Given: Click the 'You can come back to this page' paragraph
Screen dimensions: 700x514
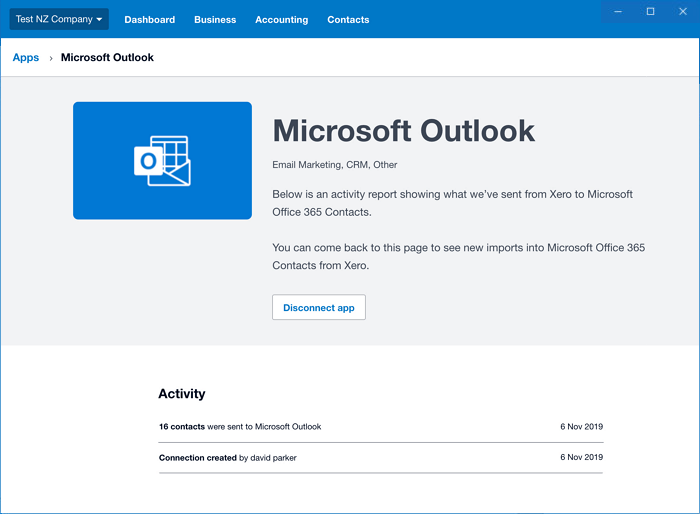Looking at the screenshot, I should [458, 256].
